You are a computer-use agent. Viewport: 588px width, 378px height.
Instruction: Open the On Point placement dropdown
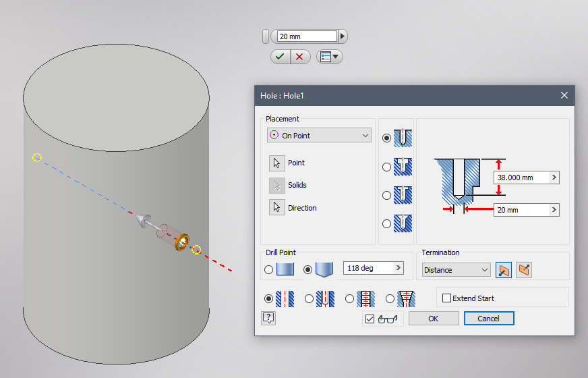coord(319,136)
